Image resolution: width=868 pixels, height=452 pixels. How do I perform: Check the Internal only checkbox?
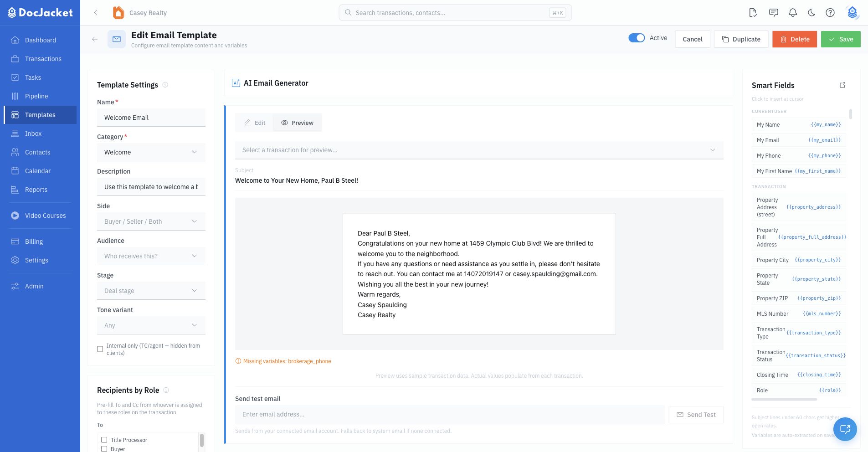point(100,349)
